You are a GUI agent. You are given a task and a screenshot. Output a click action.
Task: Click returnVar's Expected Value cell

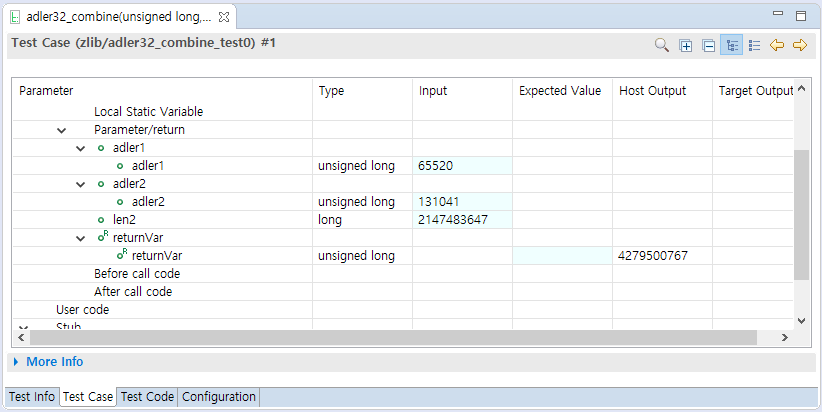tap(562, 256)
